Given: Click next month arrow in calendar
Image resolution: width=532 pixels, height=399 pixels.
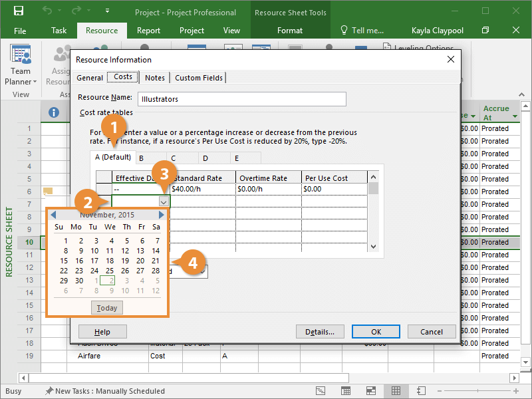Looking at the screenshot, I should point(161,215).
